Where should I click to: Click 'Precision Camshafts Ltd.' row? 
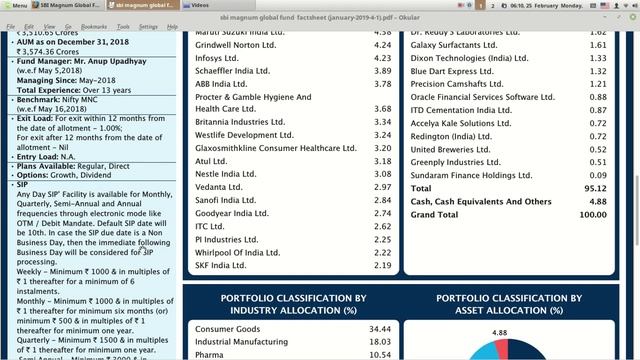(x=509, y=84)
